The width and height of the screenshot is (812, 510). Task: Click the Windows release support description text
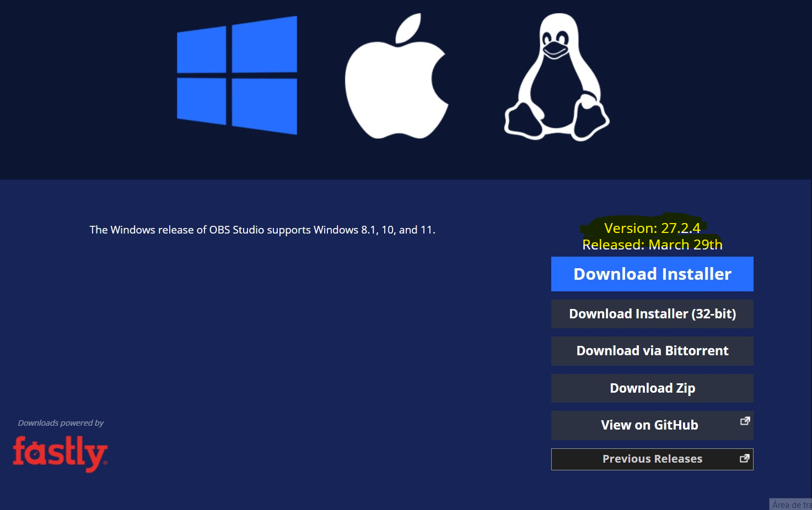click(x=262, y=230)
